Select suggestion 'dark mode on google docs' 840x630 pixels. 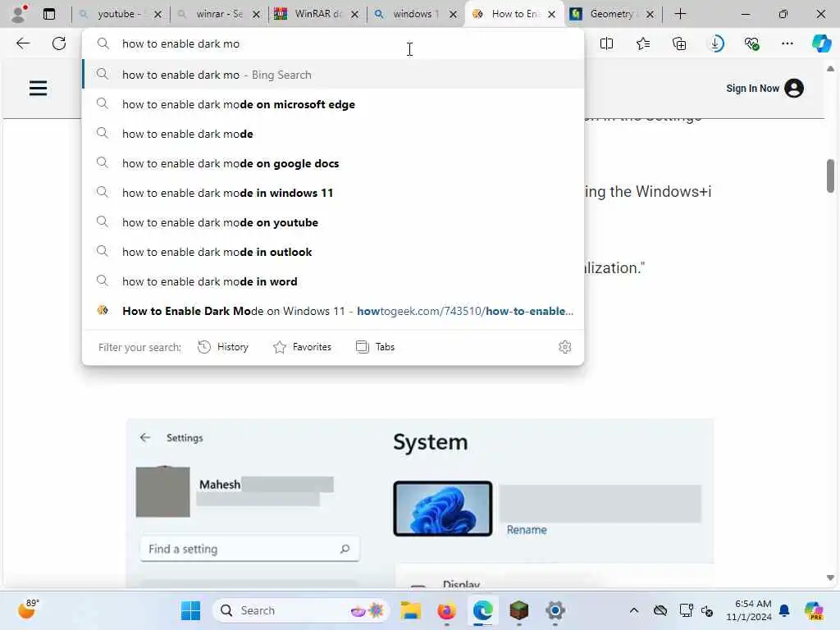point(333,163)
